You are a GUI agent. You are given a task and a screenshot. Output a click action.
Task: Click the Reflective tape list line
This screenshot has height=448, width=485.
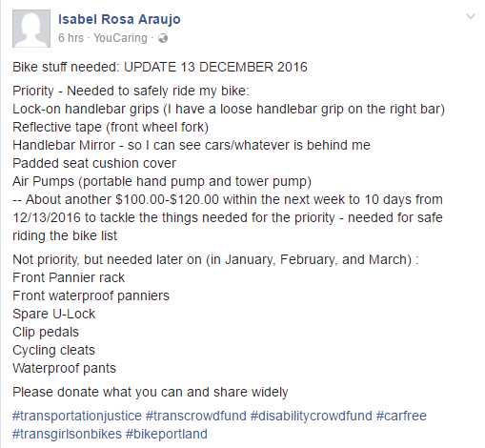[111, 127]
